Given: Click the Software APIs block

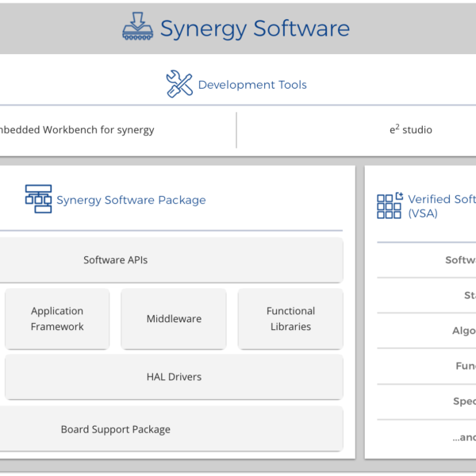Looking at the screenshot, I should click(116, 260).
